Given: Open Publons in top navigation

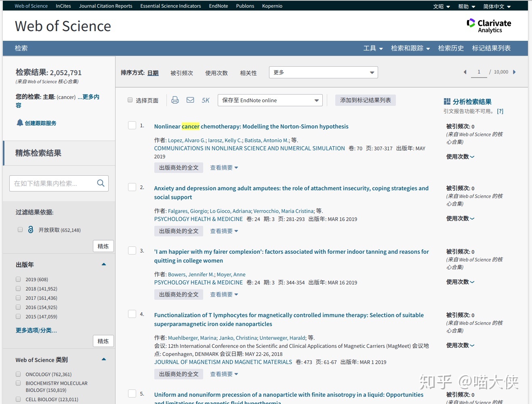Looking at the screenshot, I should coord(245,6).
